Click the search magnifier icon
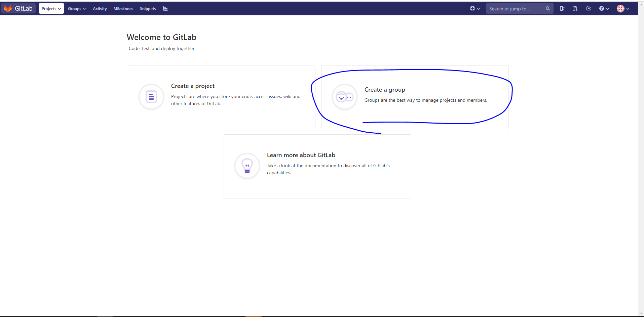The height and width of the screenshot is (317, 644). tap(548, 9)
